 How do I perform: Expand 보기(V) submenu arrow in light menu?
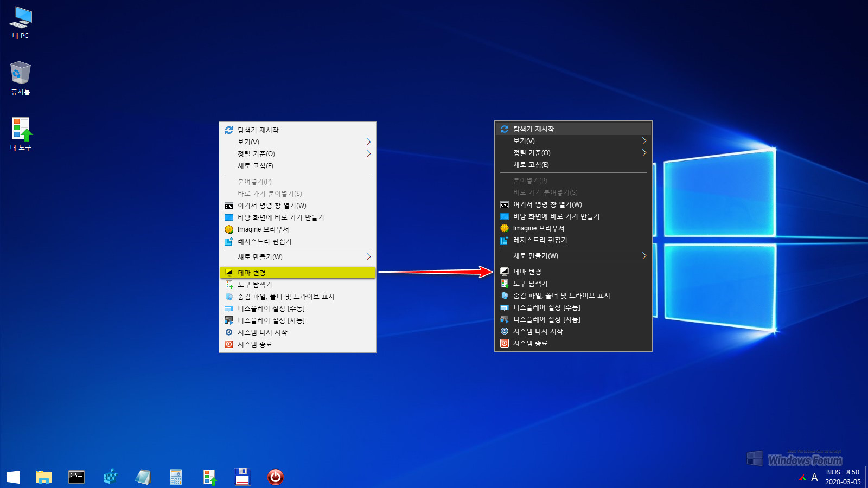(368, 142)
